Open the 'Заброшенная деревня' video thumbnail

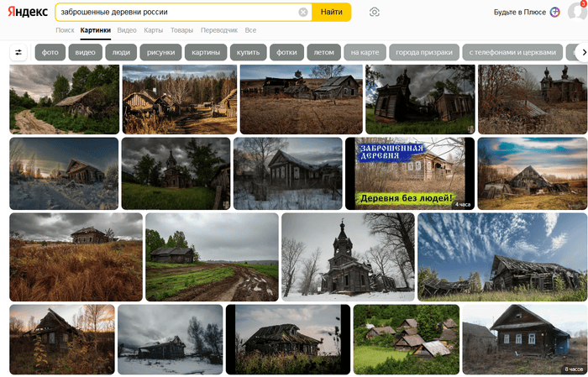click(x=410, y=174)
